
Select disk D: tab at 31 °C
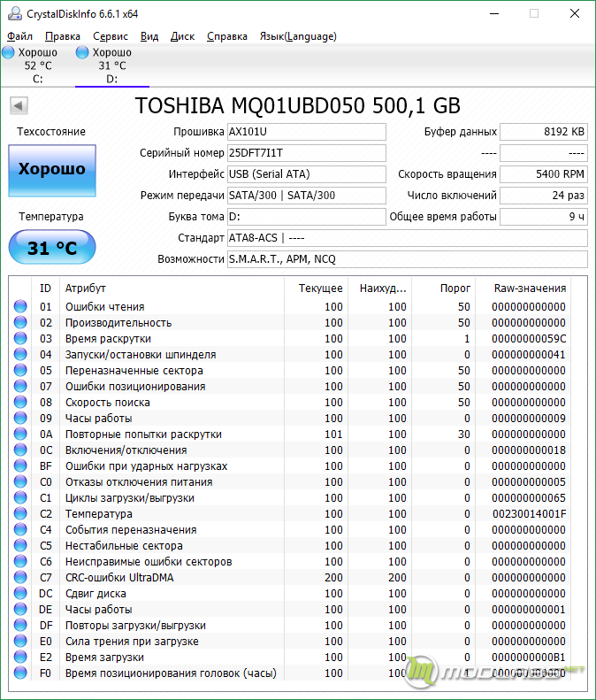[111, 65]
